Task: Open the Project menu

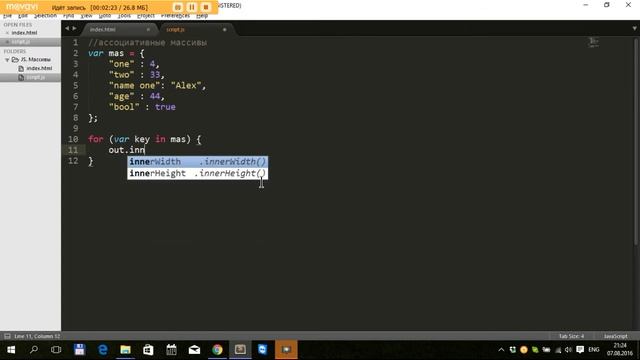Action: coord(146,16)
